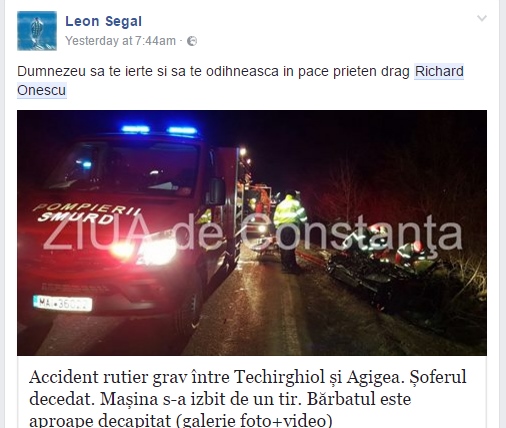Open the post options chevron menu
The image size is (506, 428).
482,18
